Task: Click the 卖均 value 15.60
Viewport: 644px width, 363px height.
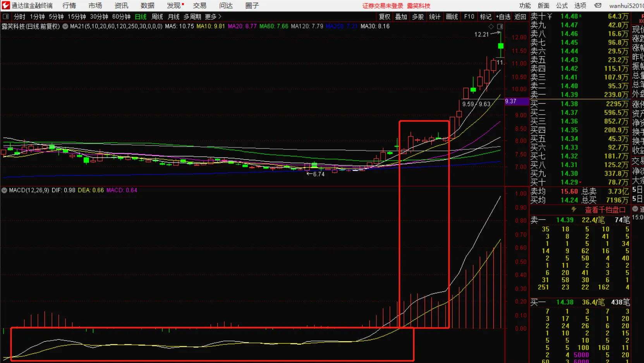Action: pos(569,191)
